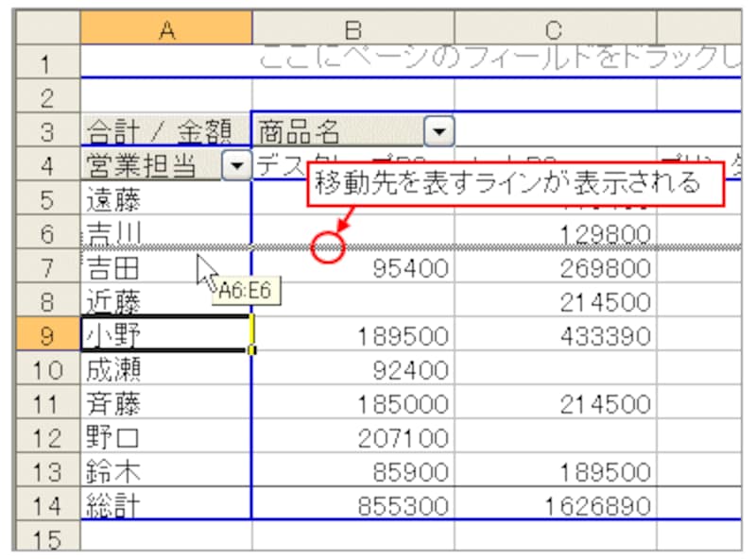Select row 14 header
The height and width of the screenshot is (559, 756).
pos(47,505)
